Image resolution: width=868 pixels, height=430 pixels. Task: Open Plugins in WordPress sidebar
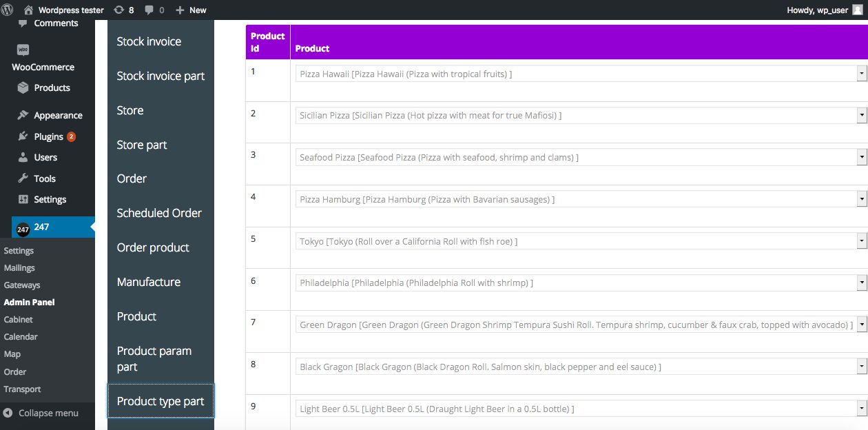coord(48,136)
